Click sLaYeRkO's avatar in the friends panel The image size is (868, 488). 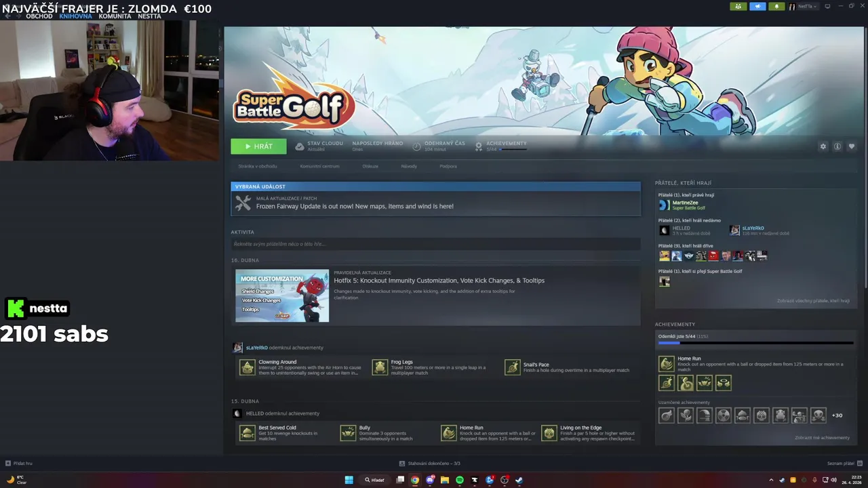(734, 230)
